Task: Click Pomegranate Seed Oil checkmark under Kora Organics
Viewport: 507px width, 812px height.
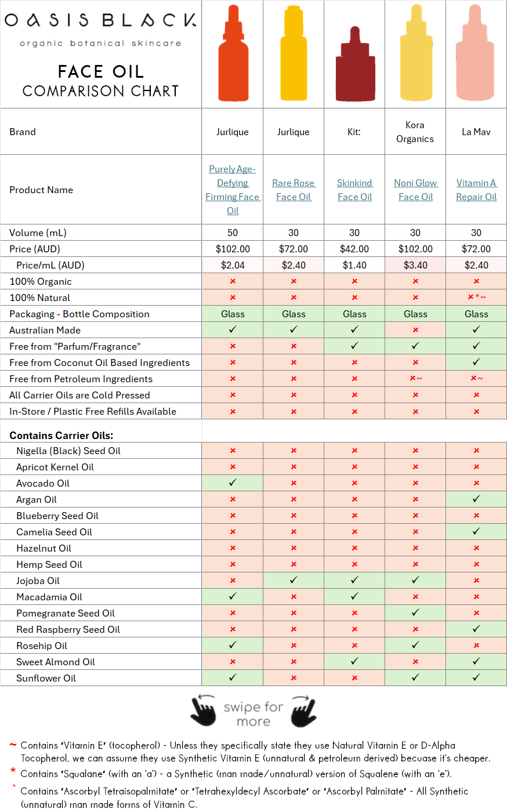Action: [415, 612]
